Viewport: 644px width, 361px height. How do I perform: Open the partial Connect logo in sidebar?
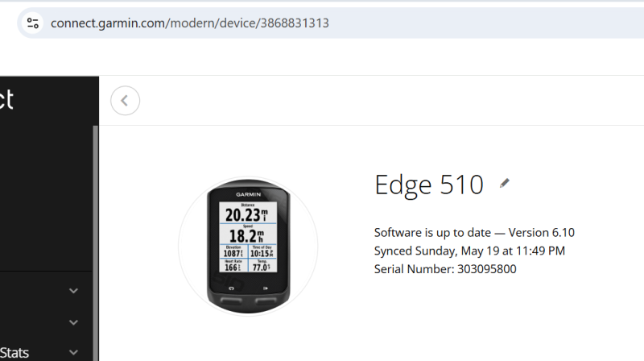click(7, 100)
